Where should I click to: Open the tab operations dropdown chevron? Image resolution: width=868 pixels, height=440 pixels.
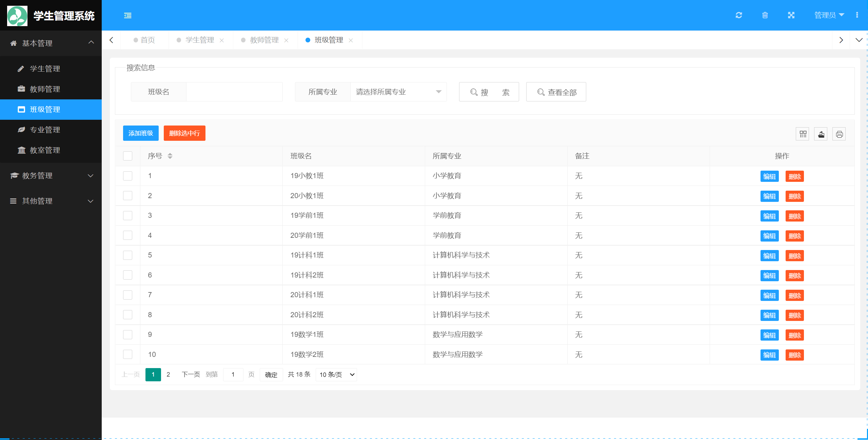[859, 40]
